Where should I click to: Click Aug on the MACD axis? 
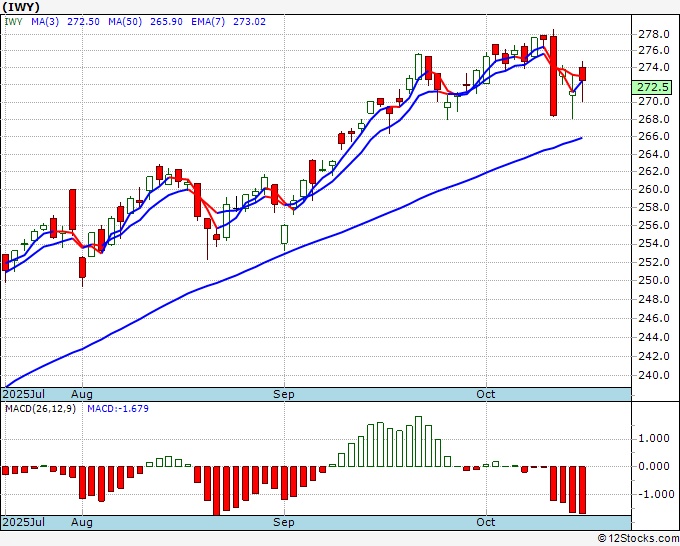click(x=82, y=522)
